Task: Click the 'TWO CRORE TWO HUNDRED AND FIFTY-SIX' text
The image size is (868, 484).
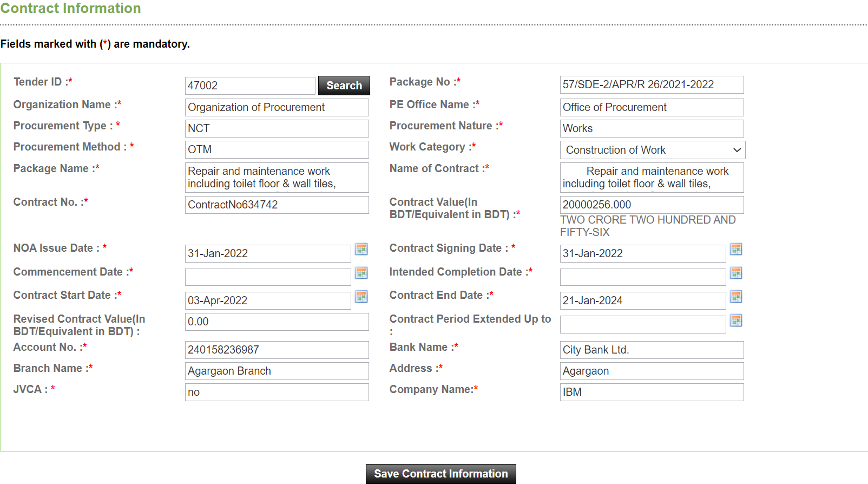Action: point(648,226)
